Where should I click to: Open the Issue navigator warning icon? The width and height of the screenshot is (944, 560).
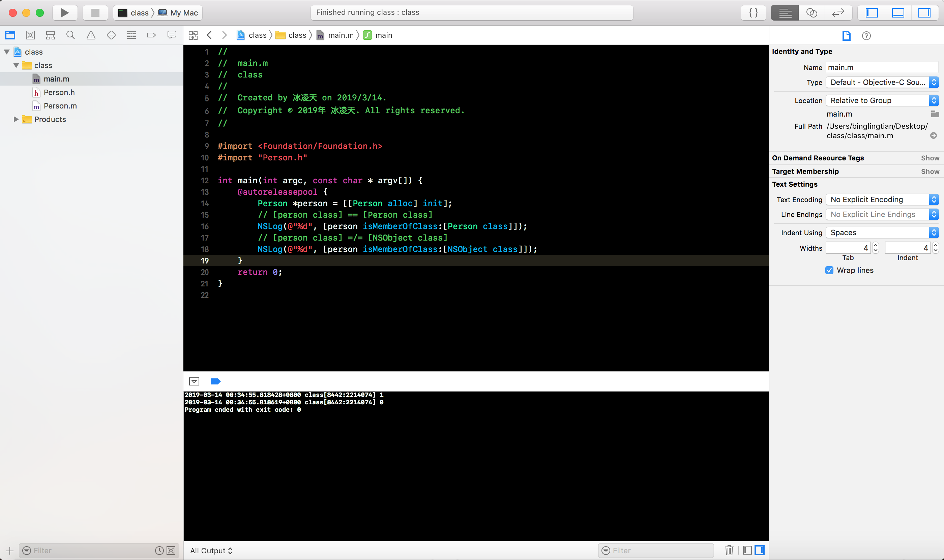click(91, 35)
